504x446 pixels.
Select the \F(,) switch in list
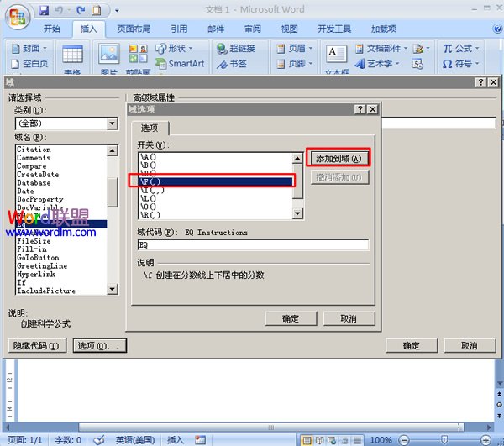[213, 180]
